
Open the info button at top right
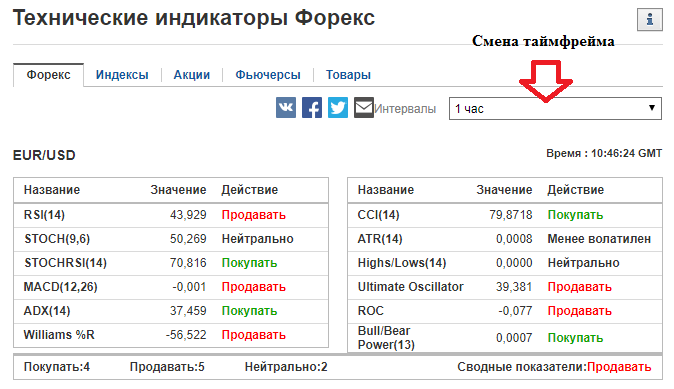click(649, 19)
